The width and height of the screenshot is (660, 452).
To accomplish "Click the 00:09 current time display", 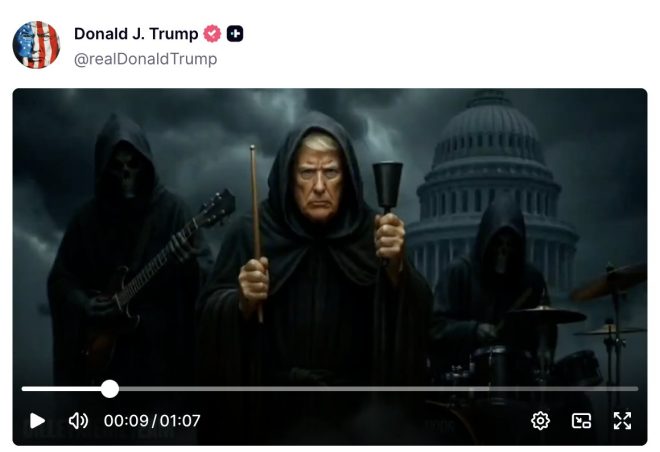I will point(126,420).
